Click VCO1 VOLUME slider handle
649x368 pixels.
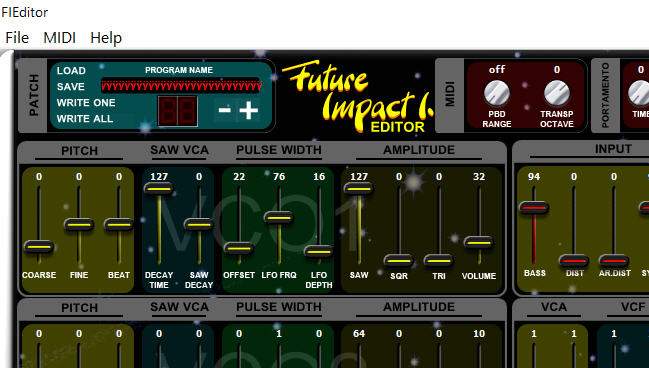[479, 243]
